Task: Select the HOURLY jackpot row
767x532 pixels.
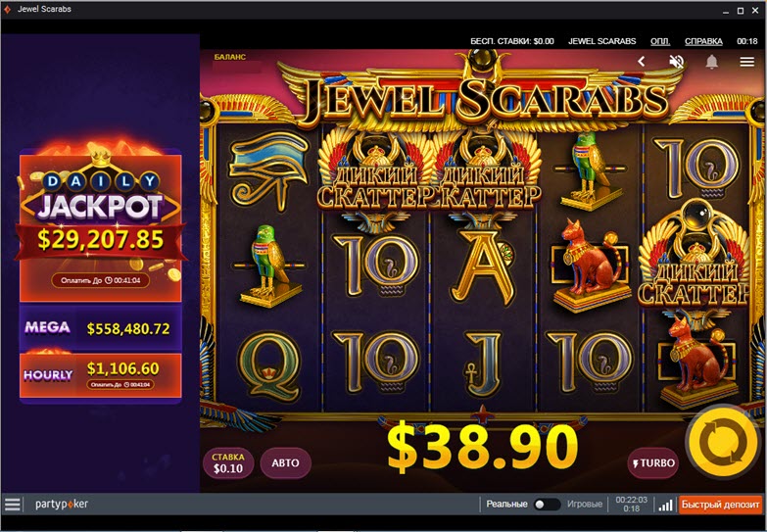Action: (x=100, y=375)
